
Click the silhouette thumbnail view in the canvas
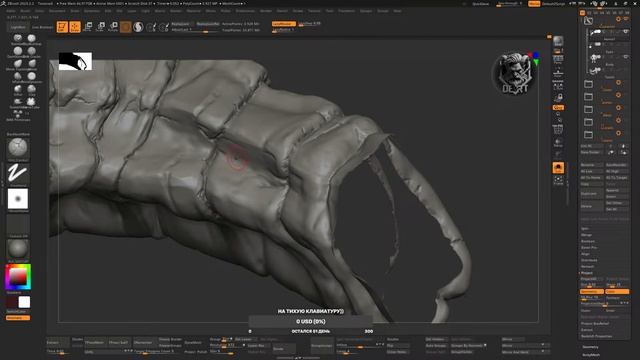(x=75, y=61)
